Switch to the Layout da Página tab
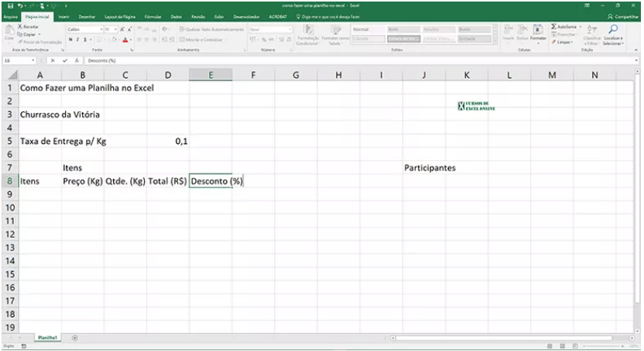The width and height of the screenshot is (644, 351). click(x=118, y=15)
